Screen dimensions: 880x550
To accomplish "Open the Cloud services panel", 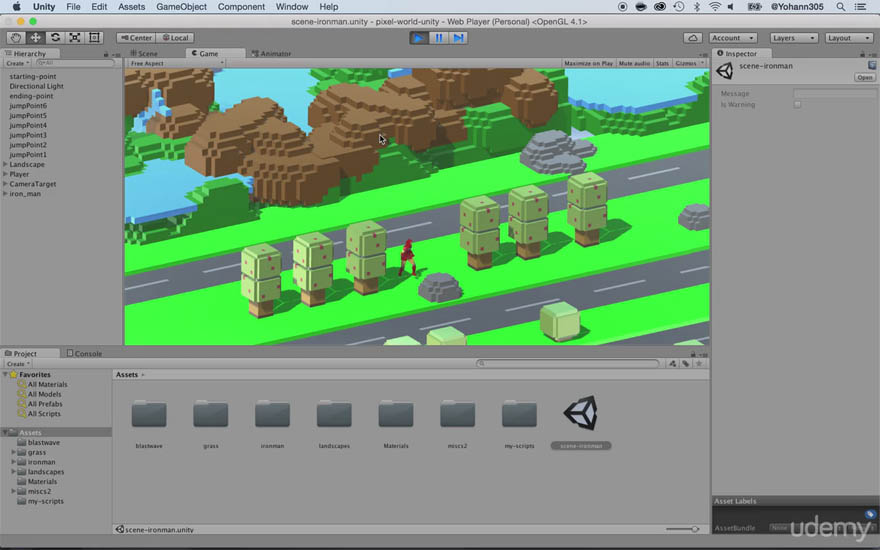I will pos(693,38).
